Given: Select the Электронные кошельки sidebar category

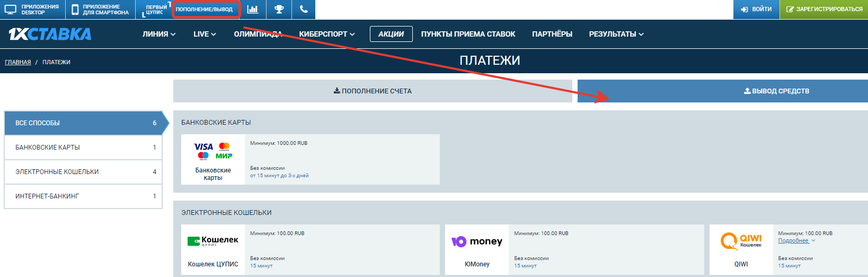Looking at the screenshot, I should pyautogui.click(x=83, y=171).
